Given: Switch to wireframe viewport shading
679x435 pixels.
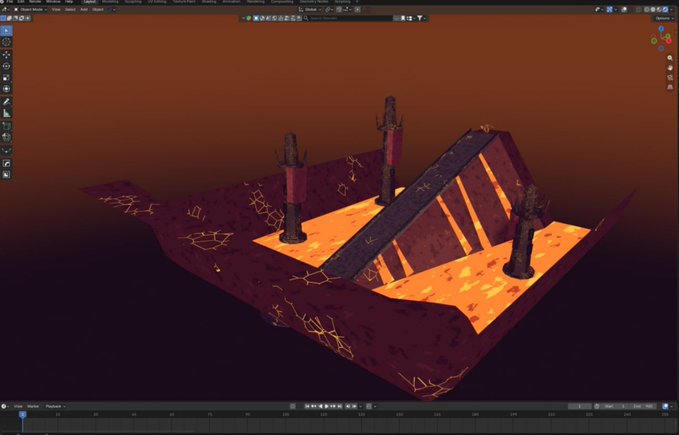Looking at the screenshot, I should tap(647, 10).
